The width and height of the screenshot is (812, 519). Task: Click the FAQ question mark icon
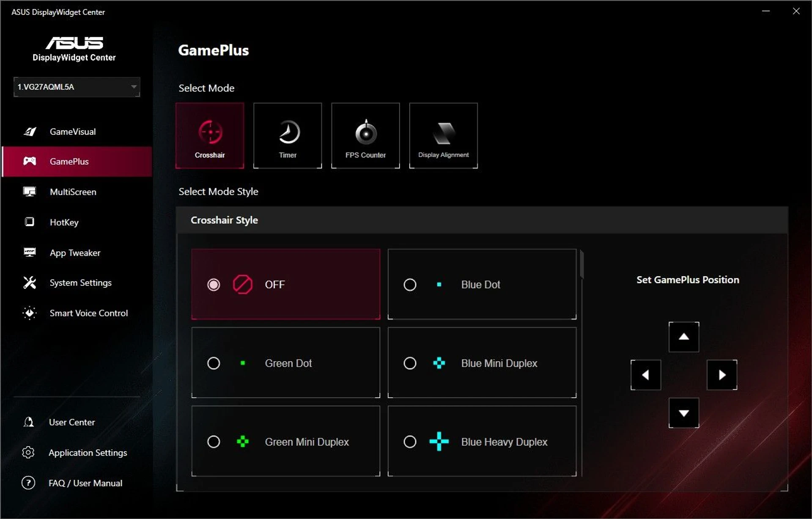pyautogui.click(x=28, y=483)
